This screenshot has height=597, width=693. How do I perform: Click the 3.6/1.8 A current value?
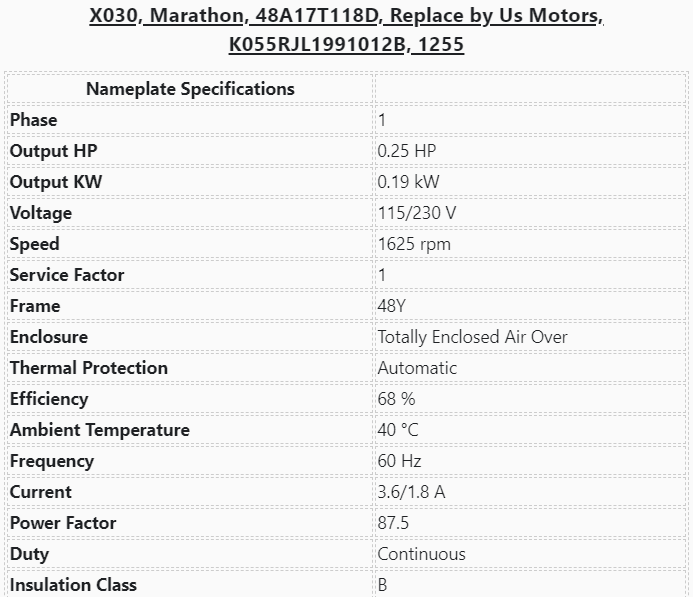[x=410, y=492]
